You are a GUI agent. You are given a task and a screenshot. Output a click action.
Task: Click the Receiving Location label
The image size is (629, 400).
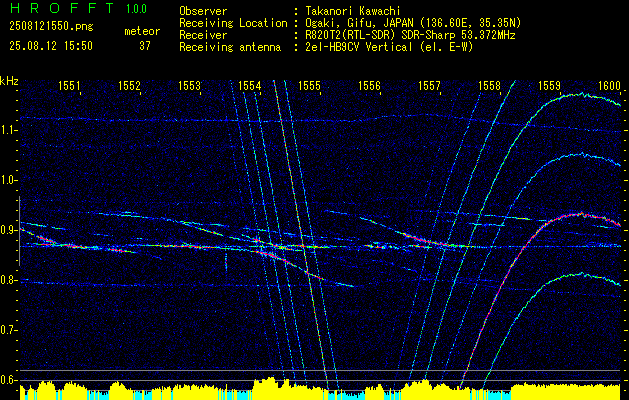tap(233, 23)
